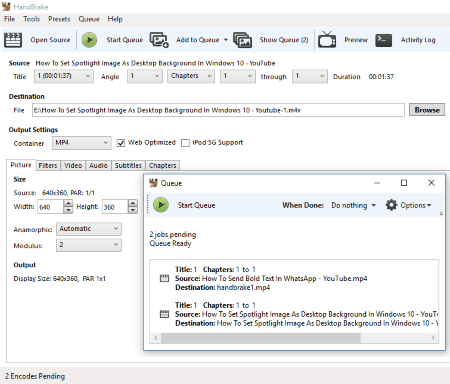Open the end chapter dropdown after 'through'
450x384 pixels.
[x=310, y=76]
